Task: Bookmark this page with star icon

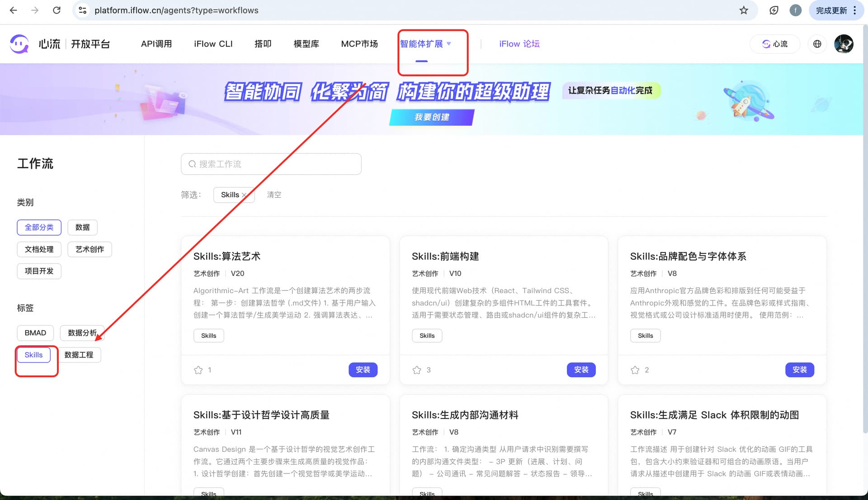Action: [744, 10]
